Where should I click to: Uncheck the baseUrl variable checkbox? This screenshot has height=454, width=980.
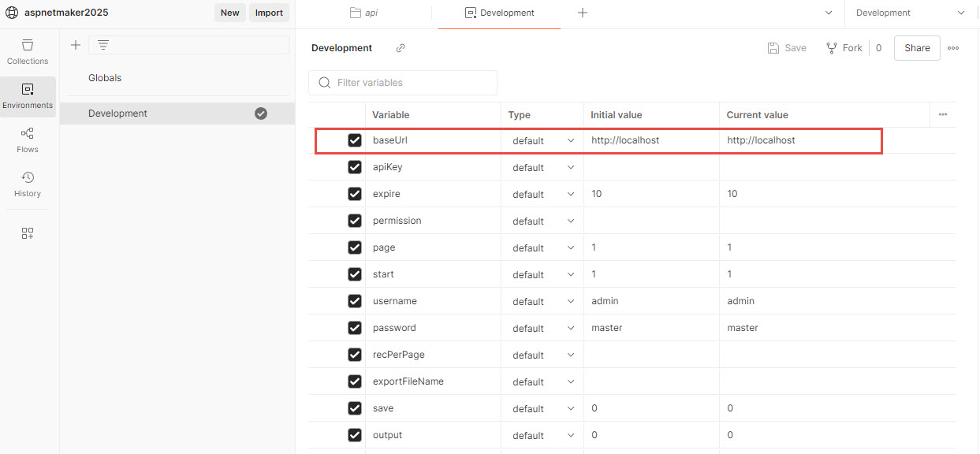[x=355, y=140]
